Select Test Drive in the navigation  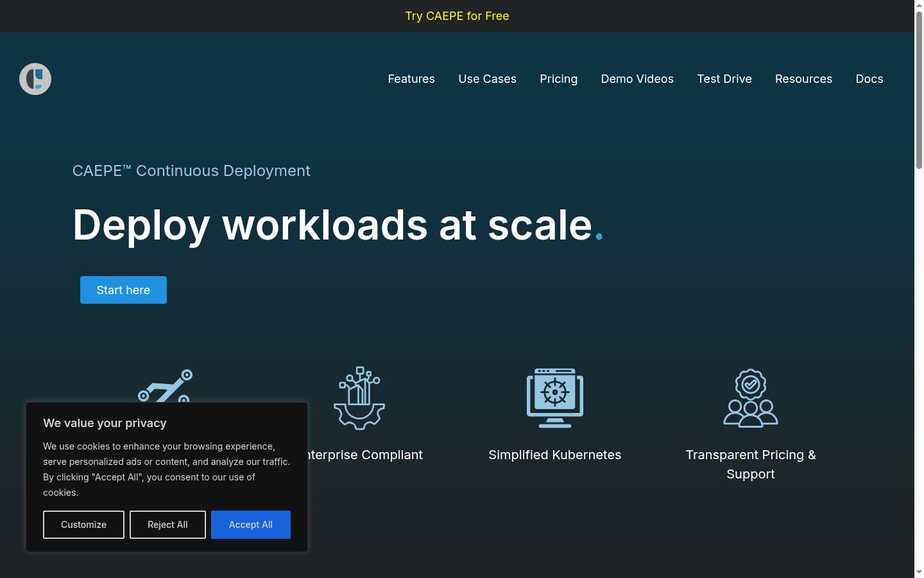pos(724,79)
